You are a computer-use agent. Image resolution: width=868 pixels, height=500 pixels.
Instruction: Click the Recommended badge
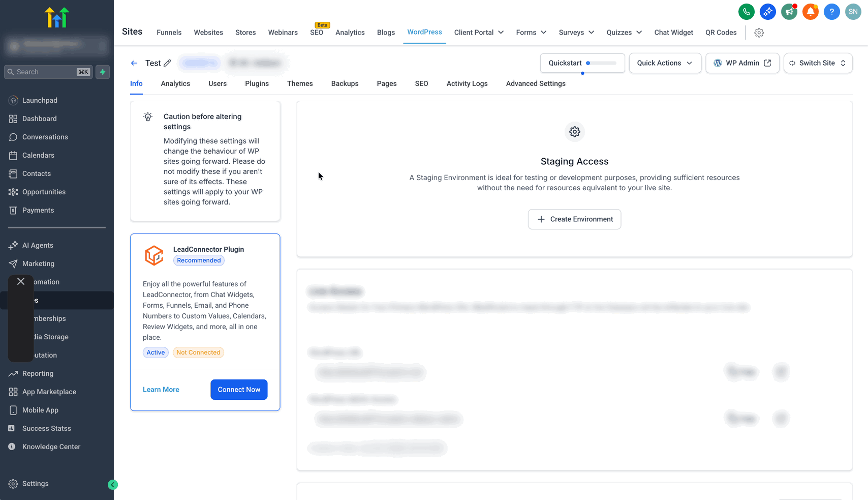199,260
